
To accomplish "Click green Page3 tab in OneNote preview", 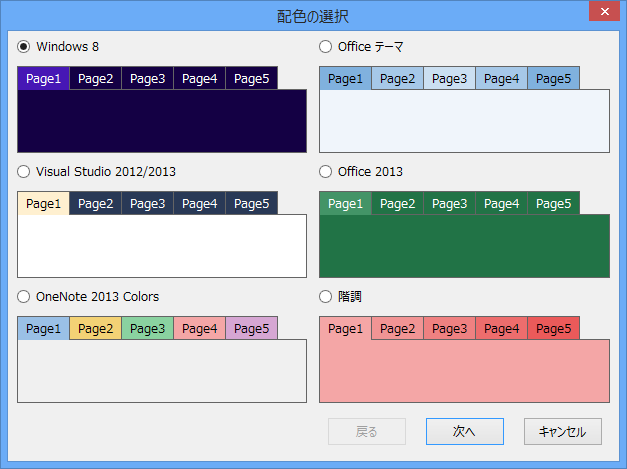I will 148,329.
